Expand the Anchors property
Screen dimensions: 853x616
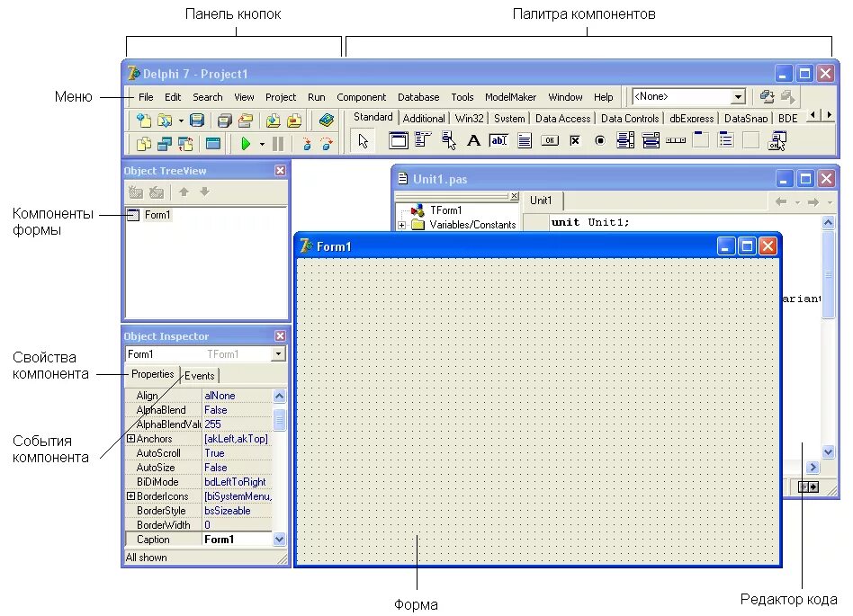[x=130, y=438]
